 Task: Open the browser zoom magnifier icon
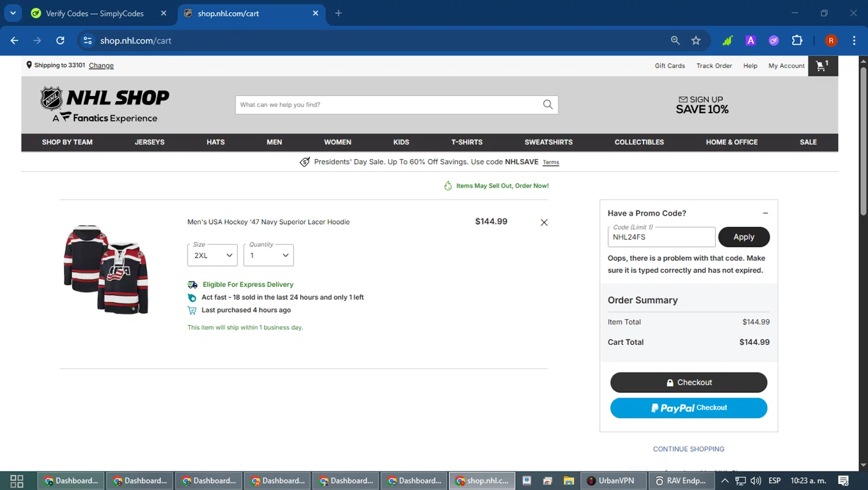(x=675, y=40)
